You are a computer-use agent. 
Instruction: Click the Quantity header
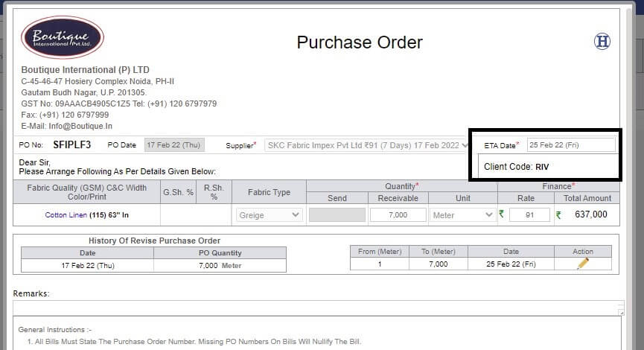402,186
